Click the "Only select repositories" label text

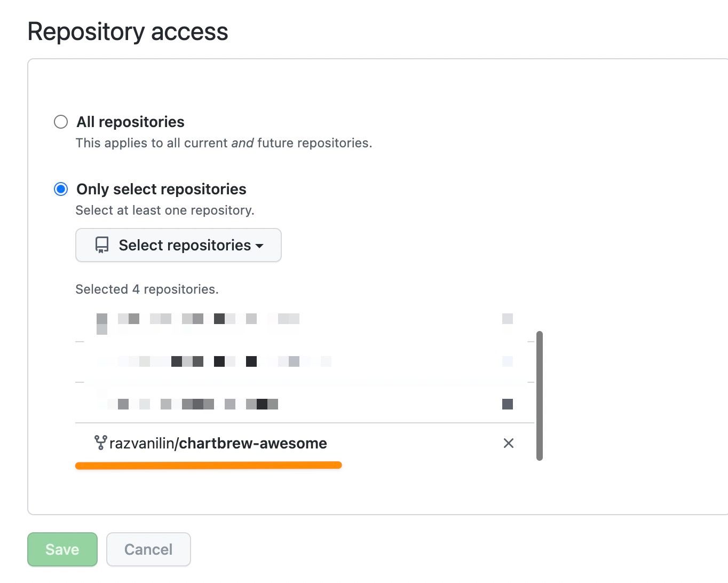tap(161, 189)
